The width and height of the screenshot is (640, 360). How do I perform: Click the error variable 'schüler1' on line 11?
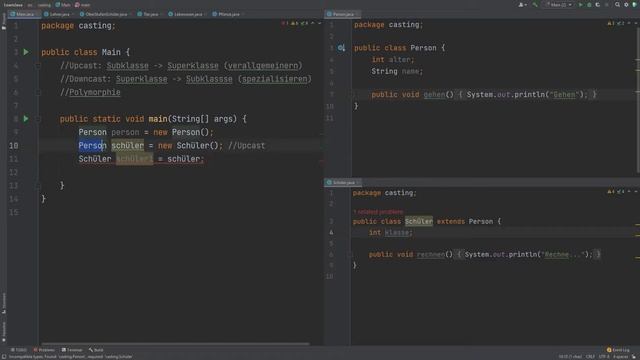(135, 159)
